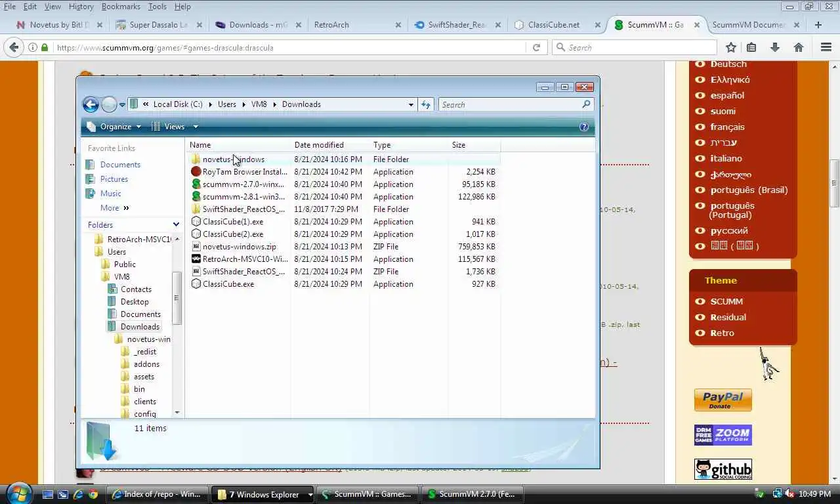Select ClassiCube(1).exe file icon
840x504 pixels.
click(x=196, y=222)
